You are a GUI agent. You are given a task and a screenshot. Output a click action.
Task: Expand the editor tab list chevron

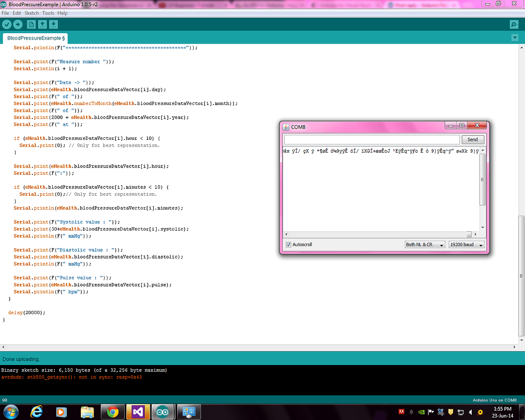pyautogui.click(x=515, y=38)
